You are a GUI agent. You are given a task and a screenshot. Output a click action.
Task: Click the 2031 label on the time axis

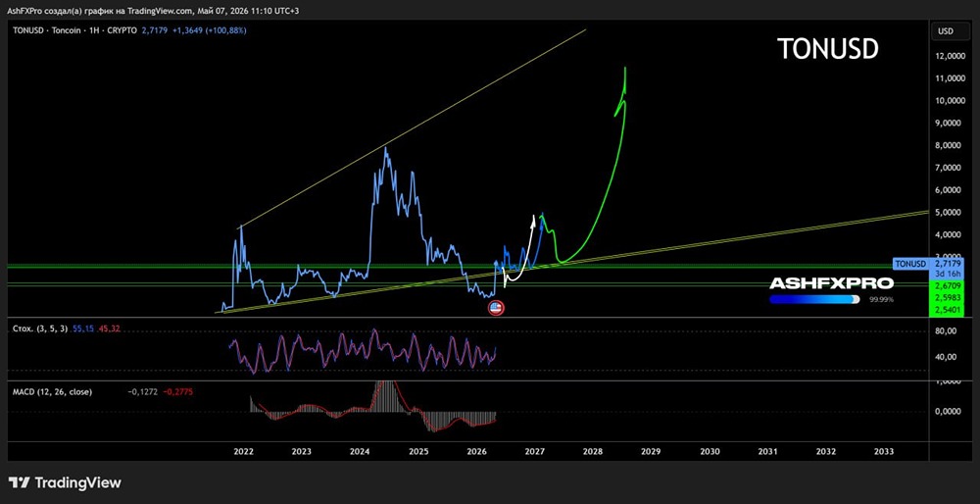coord(767,451)
